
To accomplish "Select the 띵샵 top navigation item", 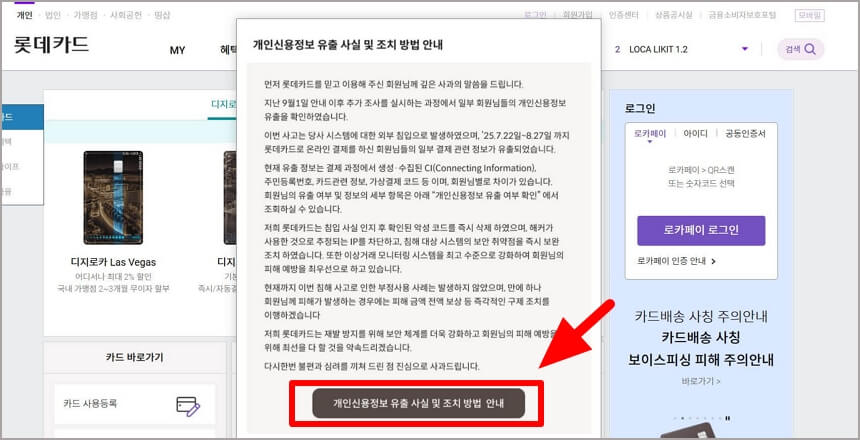I will click(x=162, y=15).
